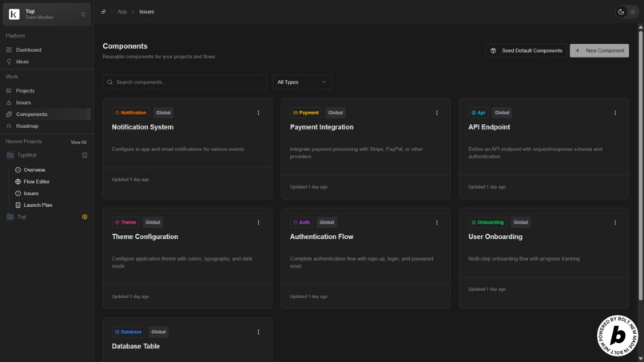
Task: Click the Launch Plan document icon
Action: click(x=18, y=205)
